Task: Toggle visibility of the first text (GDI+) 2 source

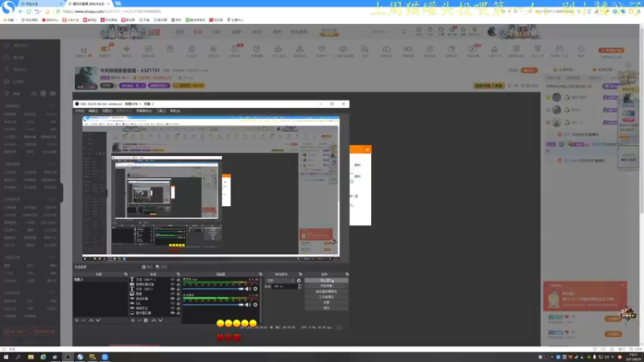Action: (172, 279)
